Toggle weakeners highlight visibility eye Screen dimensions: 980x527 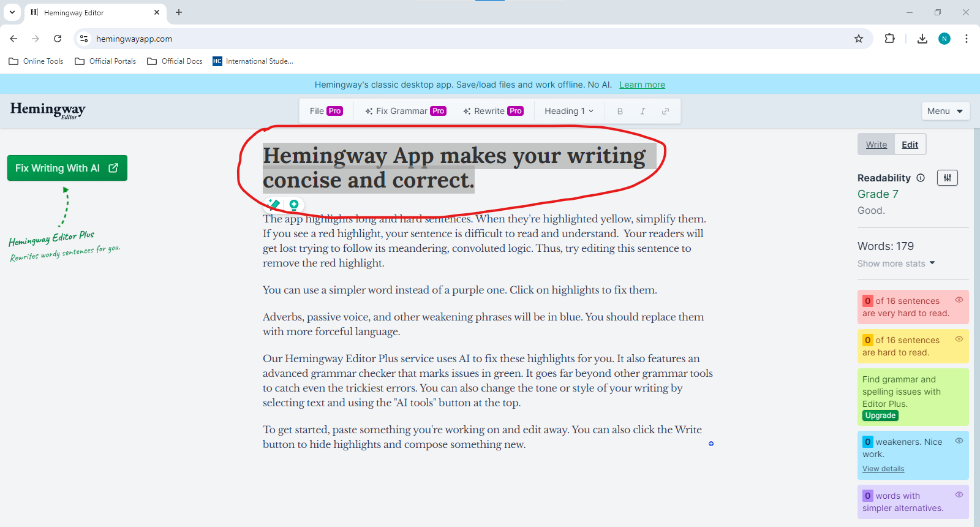(959, 441)
